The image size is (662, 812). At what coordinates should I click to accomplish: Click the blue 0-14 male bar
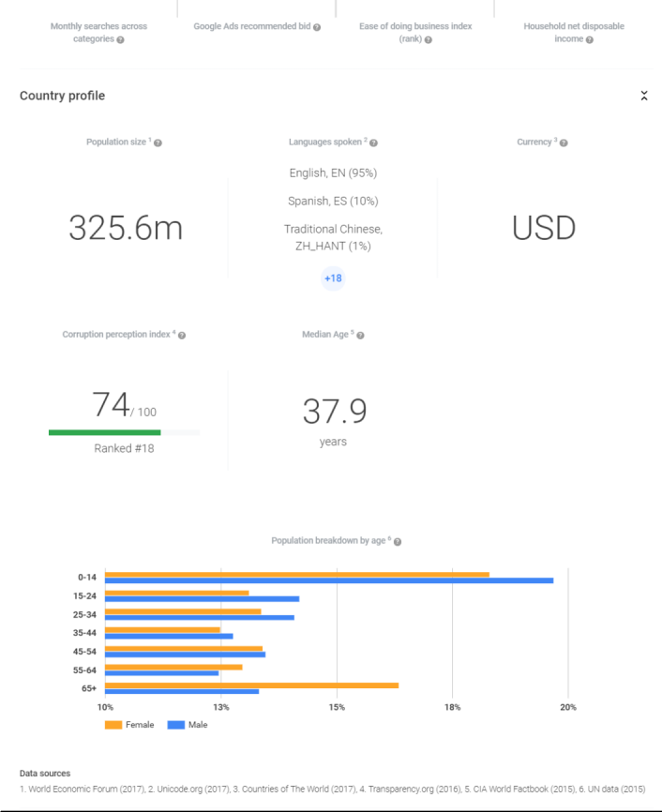coord(328,580)
